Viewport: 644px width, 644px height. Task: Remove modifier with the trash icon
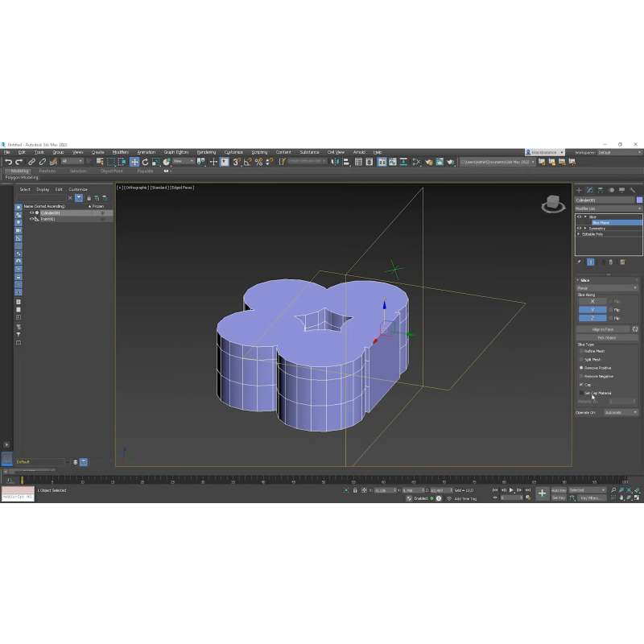611,262
